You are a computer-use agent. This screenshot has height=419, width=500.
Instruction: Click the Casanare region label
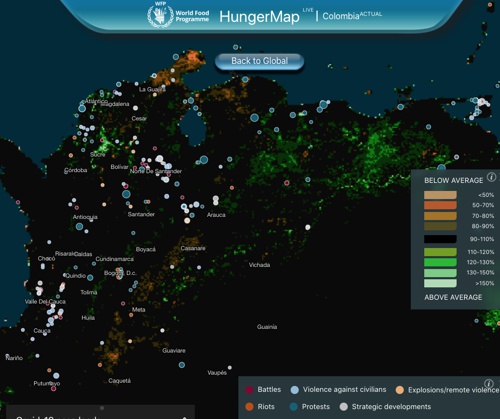(193, 248)
